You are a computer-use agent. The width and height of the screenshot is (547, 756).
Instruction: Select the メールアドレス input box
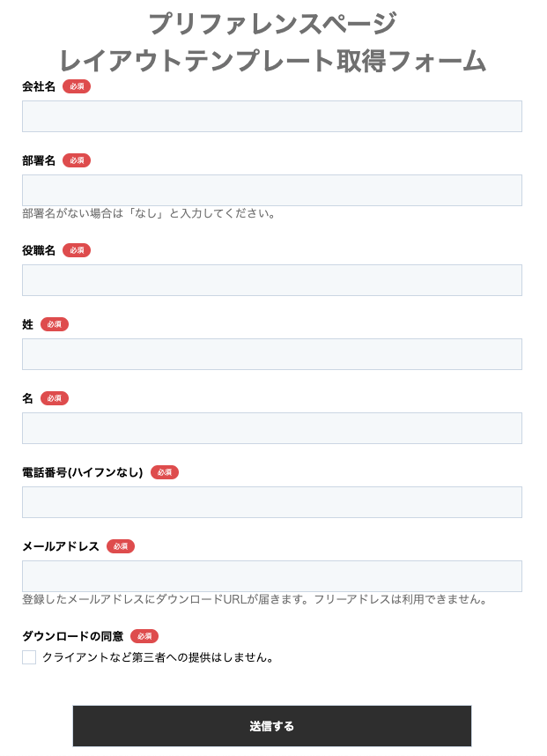[271, 576]
